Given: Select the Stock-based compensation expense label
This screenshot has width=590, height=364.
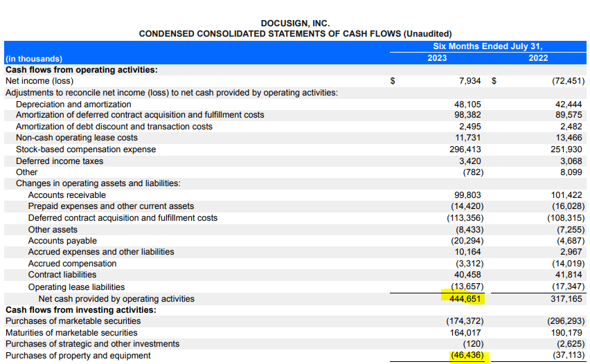Looking at the screenshot, I should pyautogui.click(x=86, y=149).
